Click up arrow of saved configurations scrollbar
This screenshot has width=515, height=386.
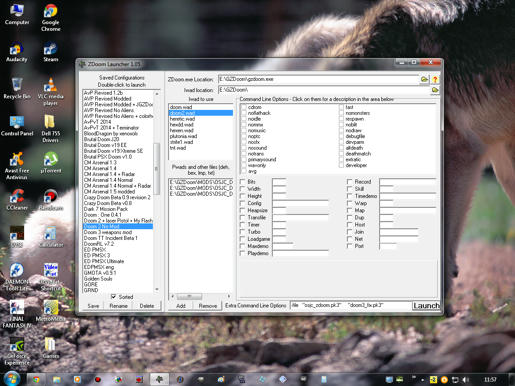coord(157,94)
